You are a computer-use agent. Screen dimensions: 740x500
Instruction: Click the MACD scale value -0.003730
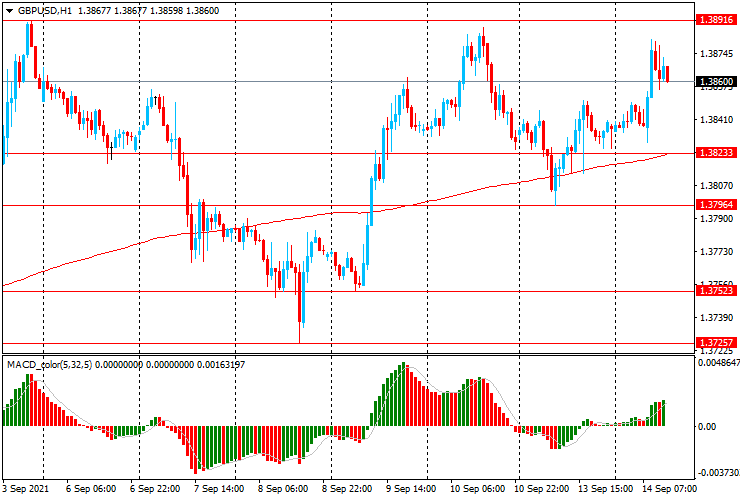(719, 473)
